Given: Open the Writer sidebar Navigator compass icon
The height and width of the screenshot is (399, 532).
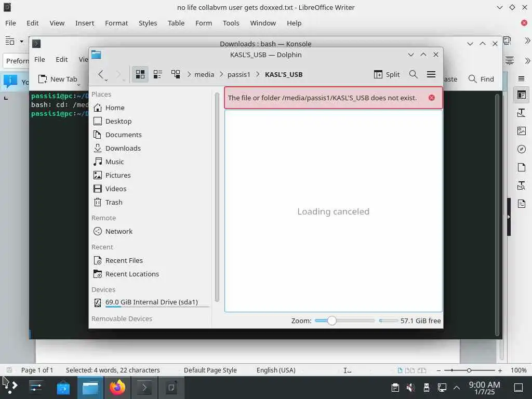Looking at the screenshot, I should click(x=522, y=149).
